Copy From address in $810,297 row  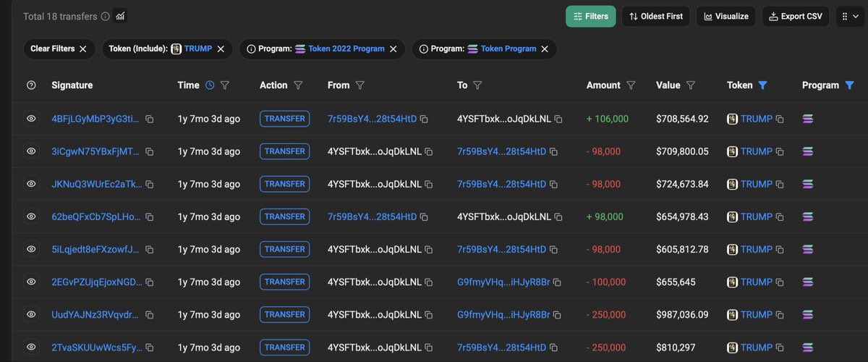(428, 348)
